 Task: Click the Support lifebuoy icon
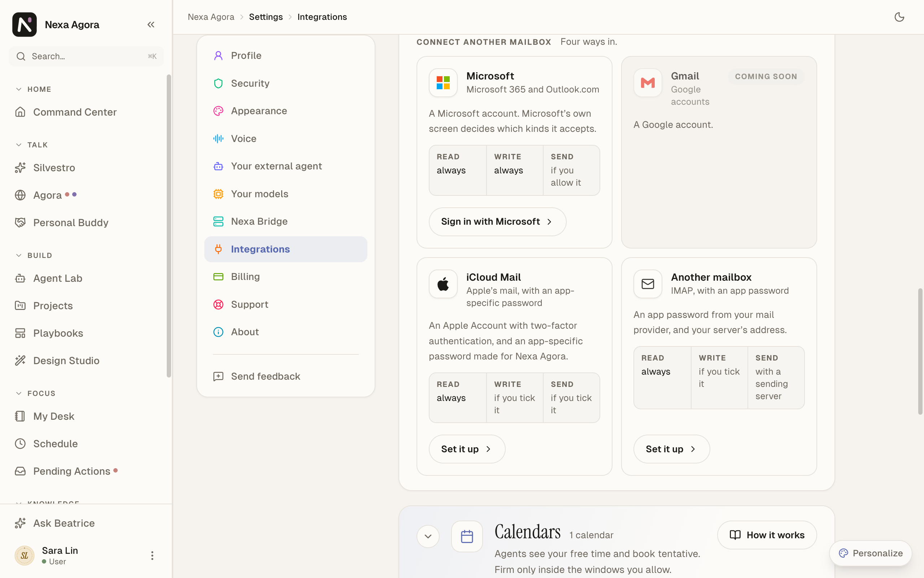[x=218, y=304]
